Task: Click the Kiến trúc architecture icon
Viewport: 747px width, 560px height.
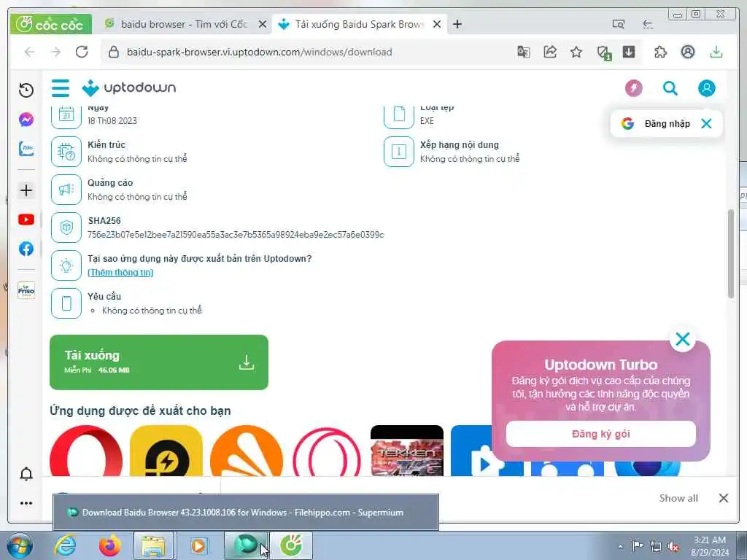Action: (66, 152)
